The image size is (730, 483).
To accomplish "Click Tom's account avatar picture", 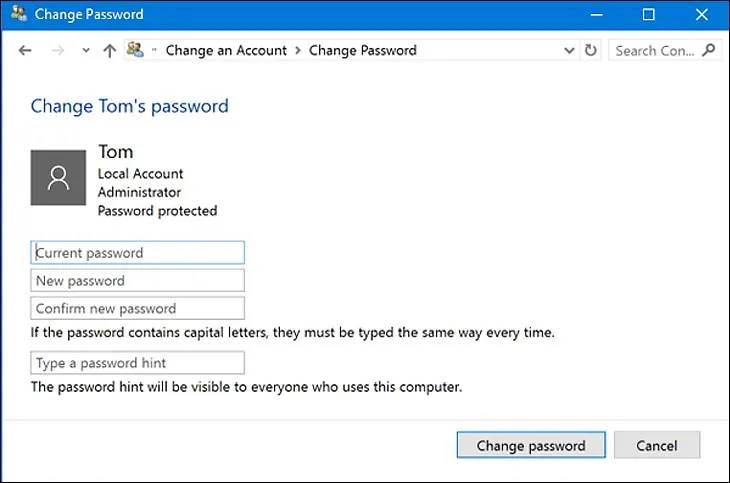I will pos(58,178).
